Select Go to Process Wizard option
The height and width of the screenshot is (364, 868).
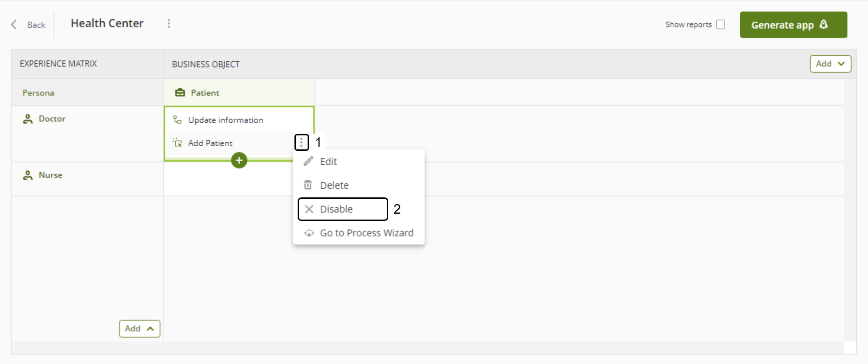click(x=366, y=233)
